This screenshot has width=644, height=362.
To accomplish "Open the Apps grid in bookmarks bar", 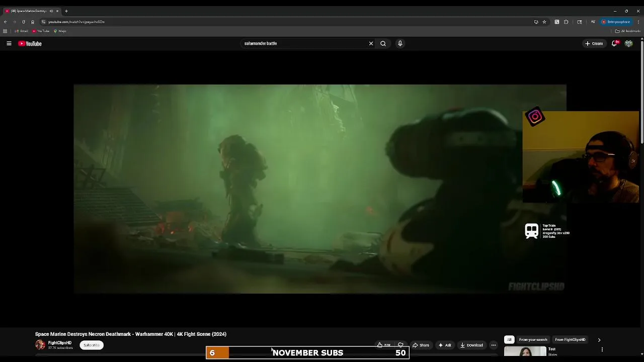I will (x=5, y=31).
